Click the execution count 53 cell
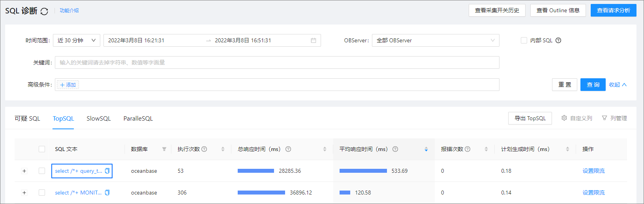This screenshot has width=644, height=204. [x=180, y=171]
